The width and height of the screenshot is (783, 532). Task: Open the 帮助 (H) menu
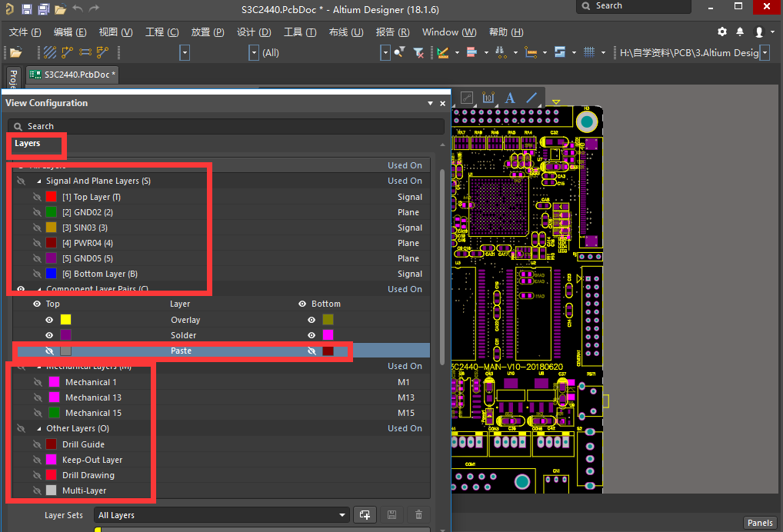[x=506, y=32]
